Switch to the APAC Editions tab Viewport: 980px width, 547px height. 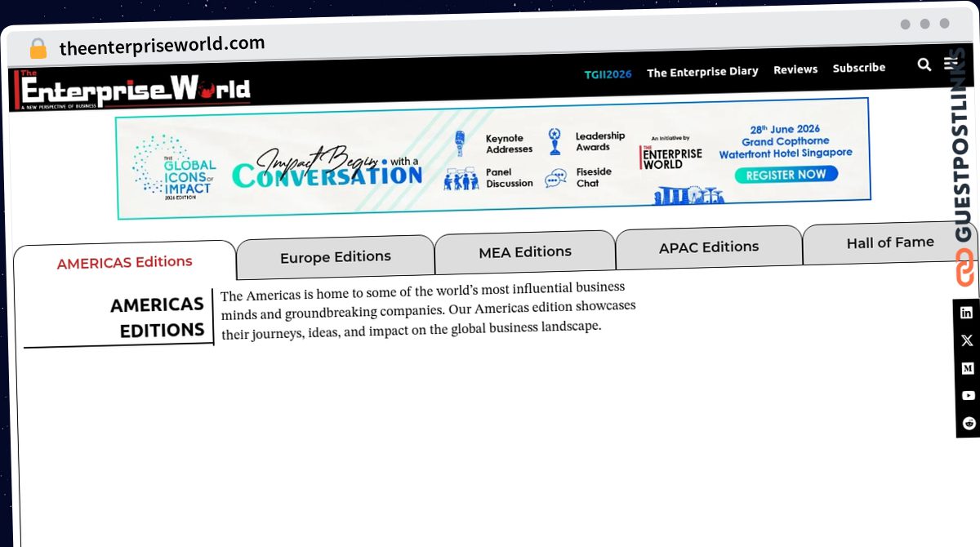[709, 247]
